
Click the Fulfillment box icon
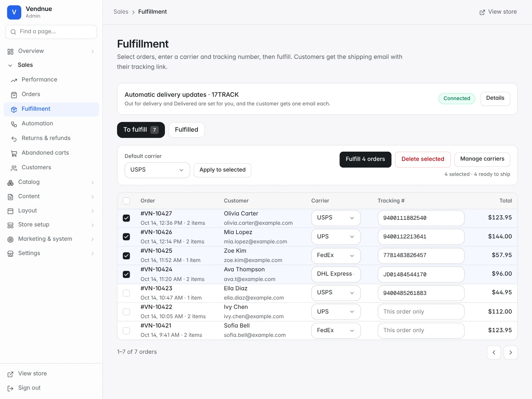(14, 109)
